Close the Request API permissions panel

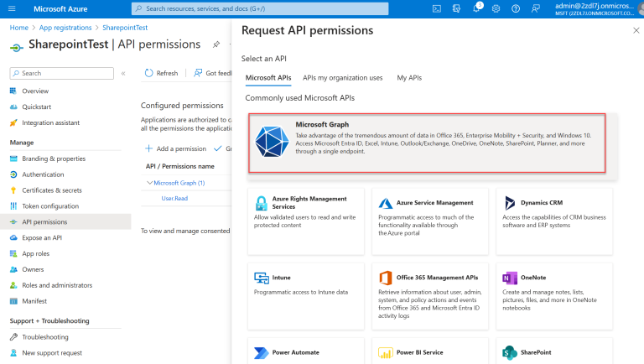click(635, 30)
